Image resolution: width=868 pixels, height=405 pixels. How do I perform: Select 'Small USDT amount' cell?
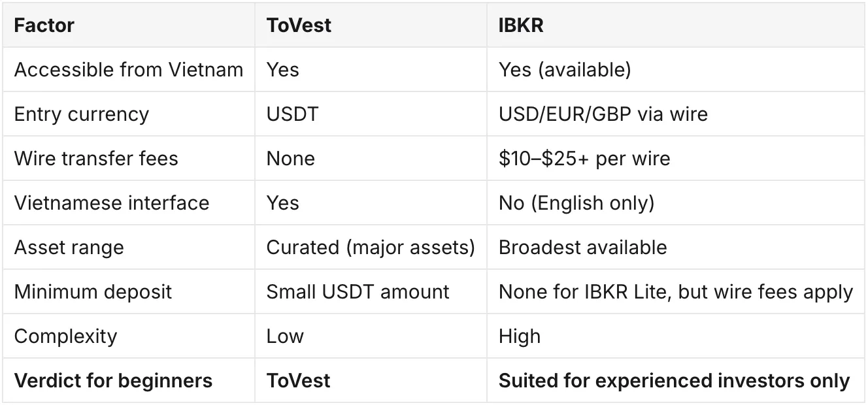tap(358, 291)
